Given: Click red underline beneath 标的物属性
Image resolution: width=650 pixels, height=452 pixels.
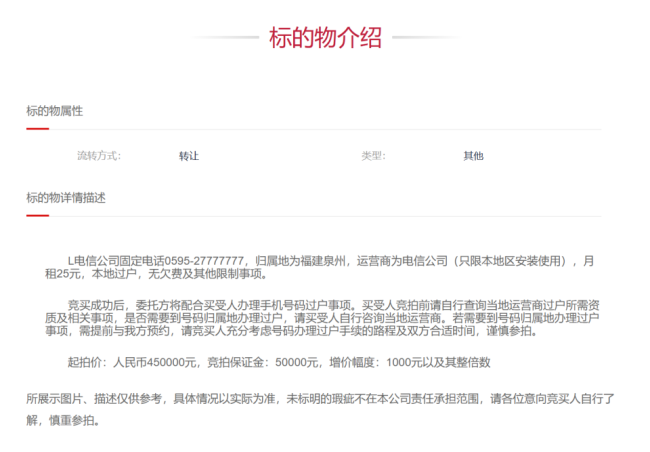Looking at the screenshot, I should click(37, 129).
